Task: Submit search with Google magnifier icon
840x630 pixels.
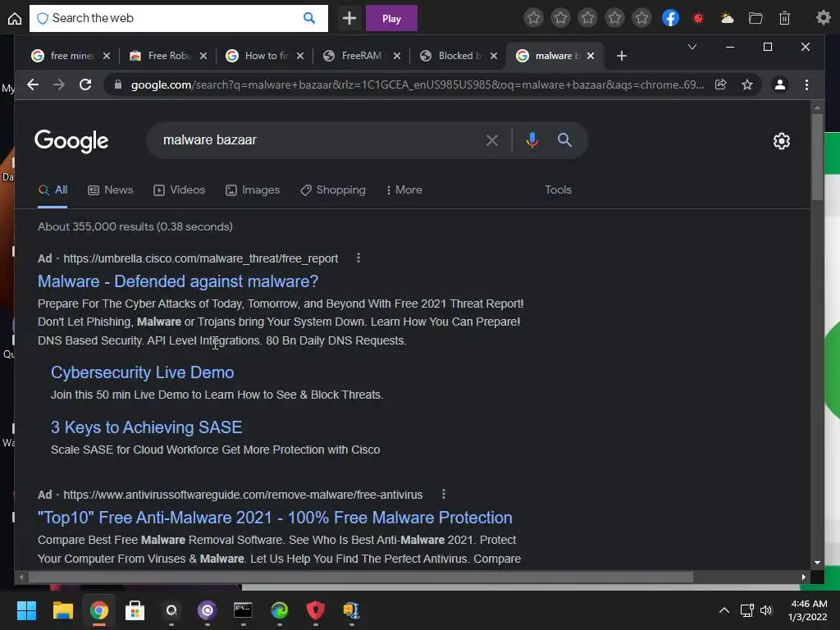Action: [564, 140]
